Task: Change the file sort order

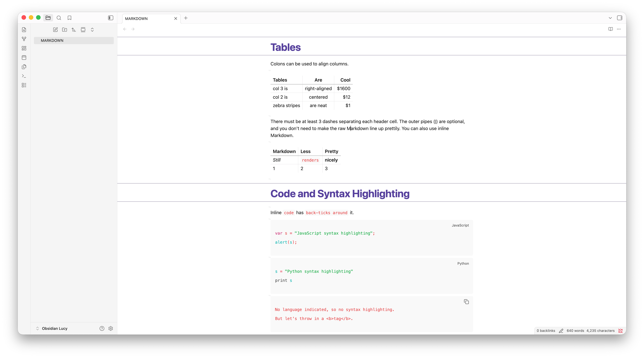Action: click(74, 30)
